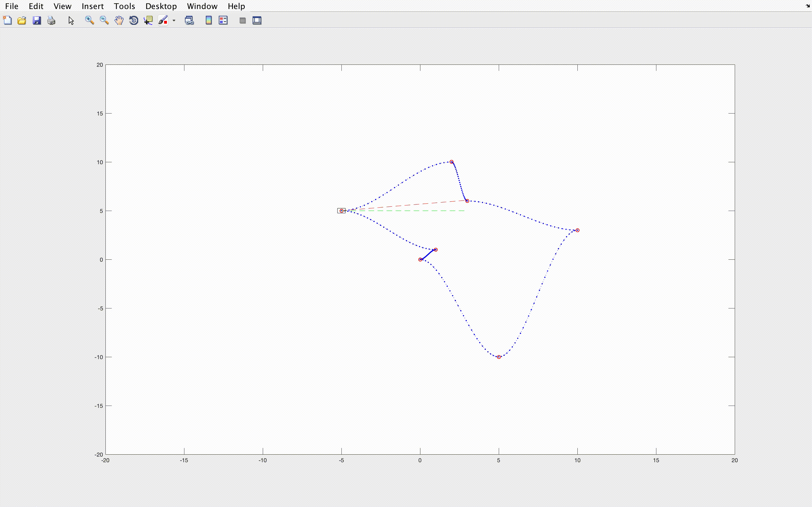
Task: Expand the brush color dropdown arrow
Action: click(x=174, y=21)
